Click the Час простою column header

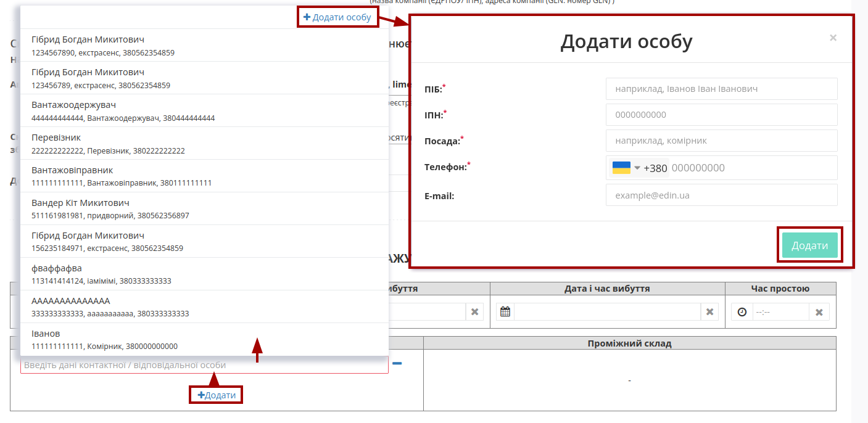point(780,289)
